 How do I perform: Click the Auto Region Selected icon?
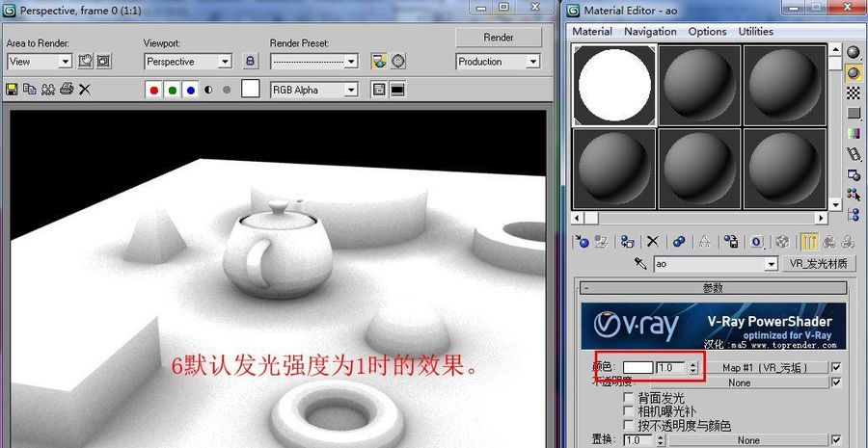click(x=104, y=61)
